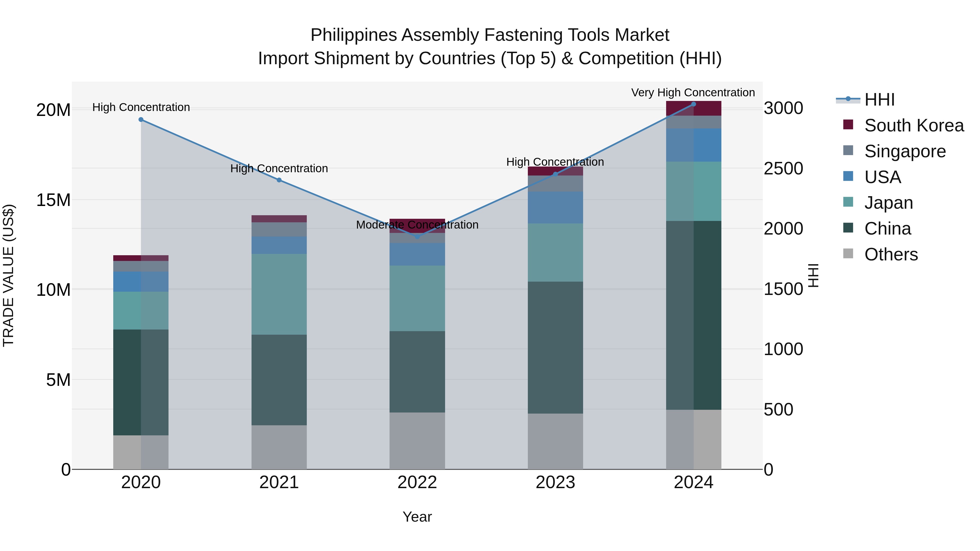This screenshot has width=980, height=551.
Task: Click the South Korea segment of the 2024 bar
Action: [693, 108]
